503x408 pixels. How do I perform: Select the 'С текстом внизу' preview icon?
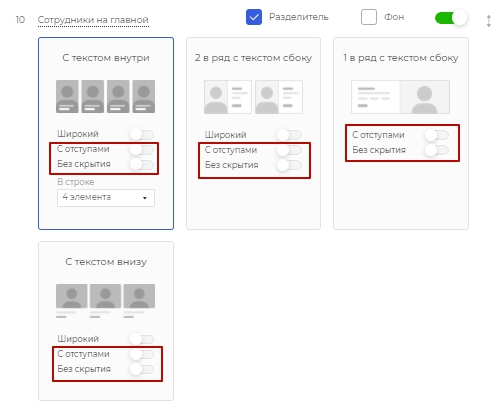pos(105,301)
